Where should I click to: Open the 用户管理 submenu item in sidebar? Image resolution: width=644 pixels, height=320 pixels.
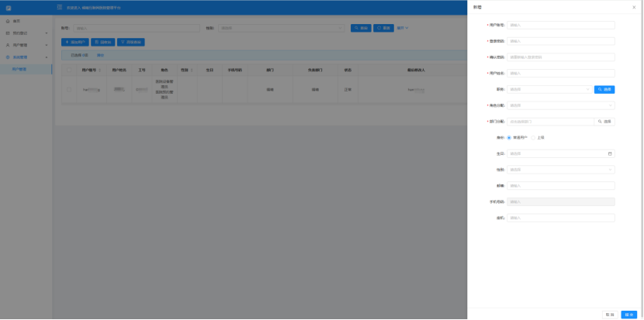(x=20, y=69)
